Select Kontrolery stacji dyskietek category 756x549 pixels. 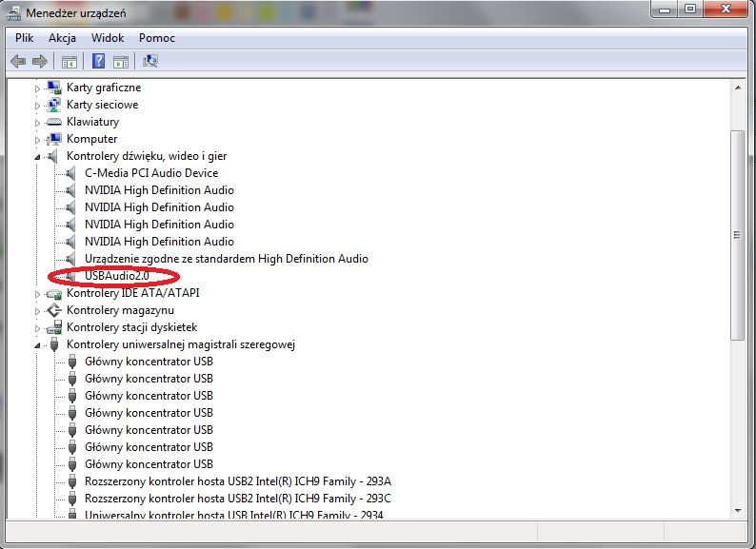click(x=131, y=327)
